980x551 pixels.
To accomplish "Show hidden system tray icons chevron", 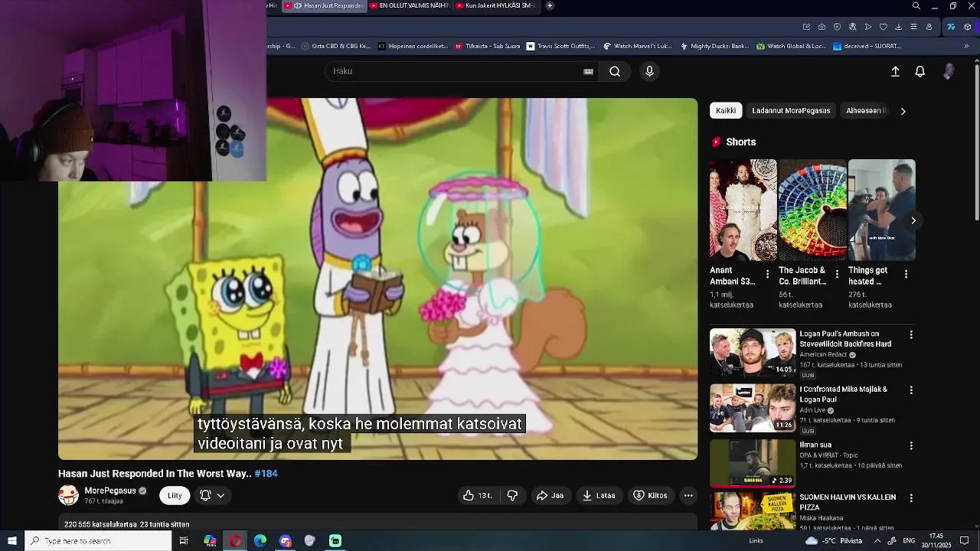I will click(x=877, y=541).
